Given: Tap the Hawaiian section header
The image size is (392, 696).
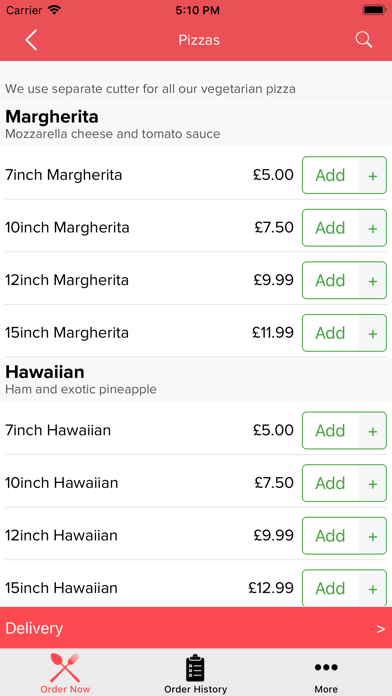Looking at the screenshot, I should coord(196,380).
